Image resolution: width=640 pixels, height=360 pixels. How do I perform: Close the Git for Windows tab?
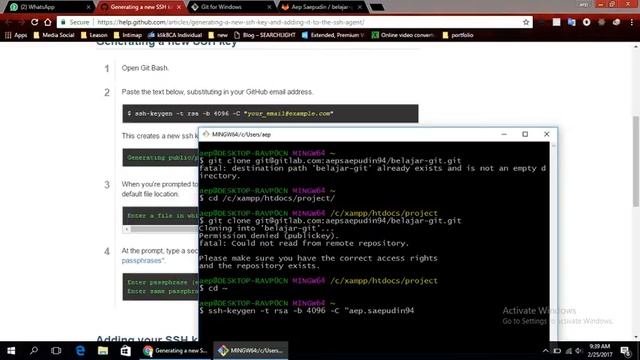pos(269,7)
